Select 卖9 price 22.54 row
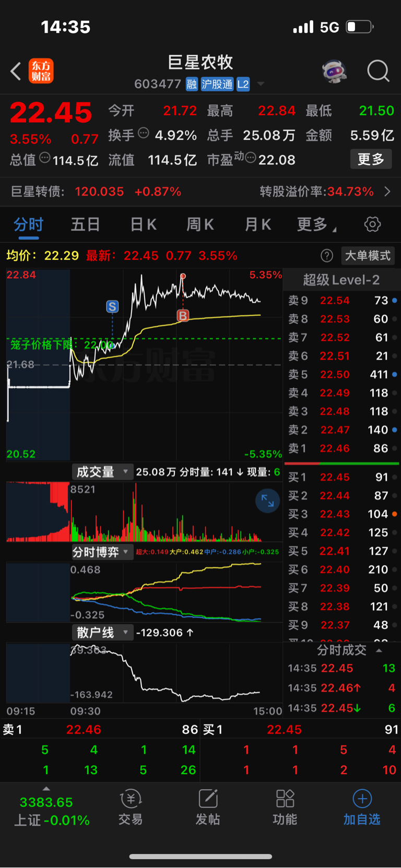 [343, 301]
